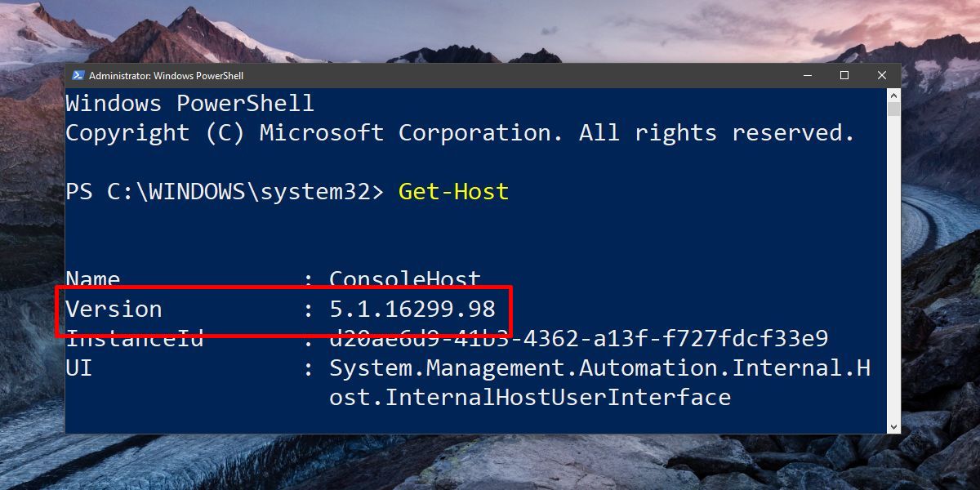Image resolution: width=980 pixels, height=490 pixels.
Task: Click the empty scrollbar track below the thumb
Action: tap(893, 269)
